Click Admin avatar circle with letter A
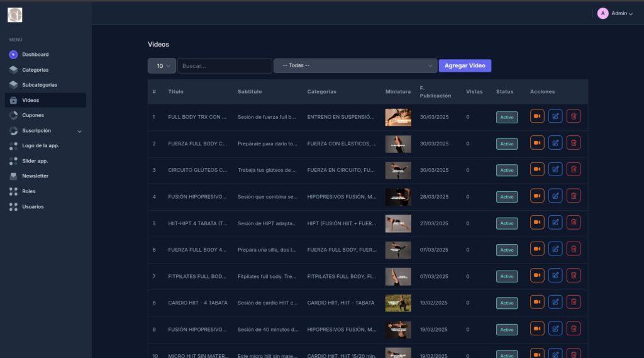The width and height of the screenshot is (644, 358). pos(602,14)
